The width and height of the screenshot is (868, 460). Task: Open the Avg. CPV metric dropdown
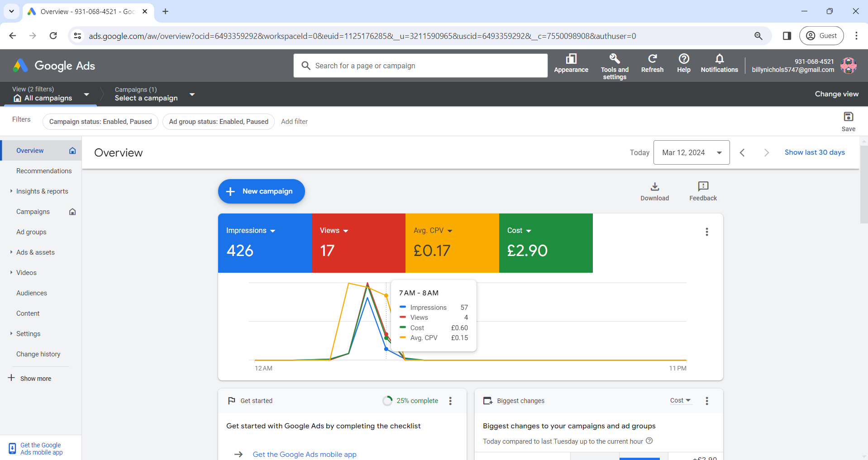433,231
